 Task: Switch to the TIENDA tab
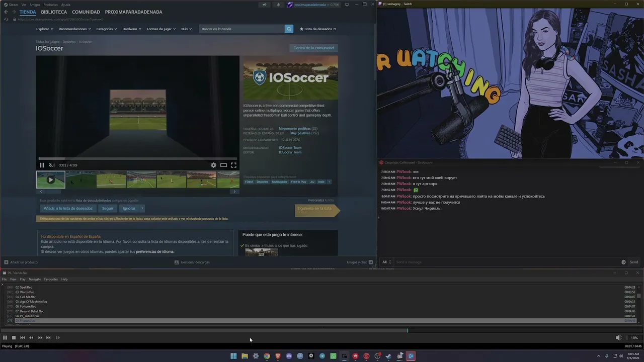click(28, 12)
